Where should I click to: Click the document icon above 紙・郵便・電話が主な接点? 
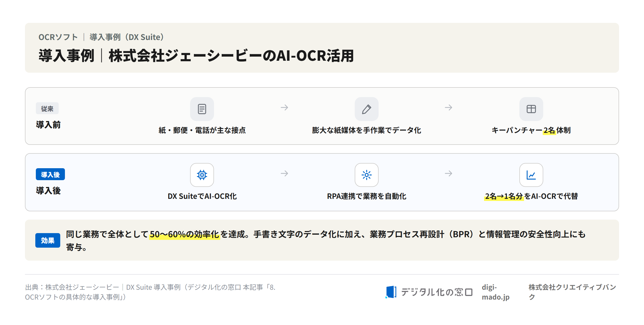[x=202, y=109]
